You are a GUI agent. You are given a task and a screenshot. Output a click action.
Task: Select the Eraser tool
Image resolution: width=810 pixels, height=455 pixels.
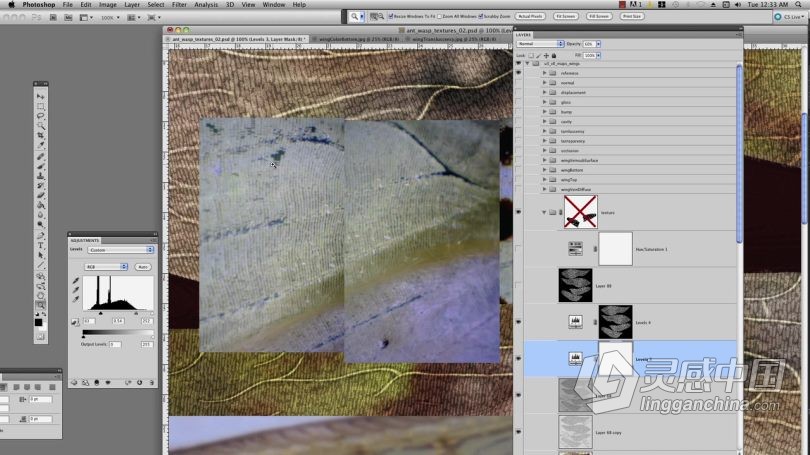tap(40, 196)
